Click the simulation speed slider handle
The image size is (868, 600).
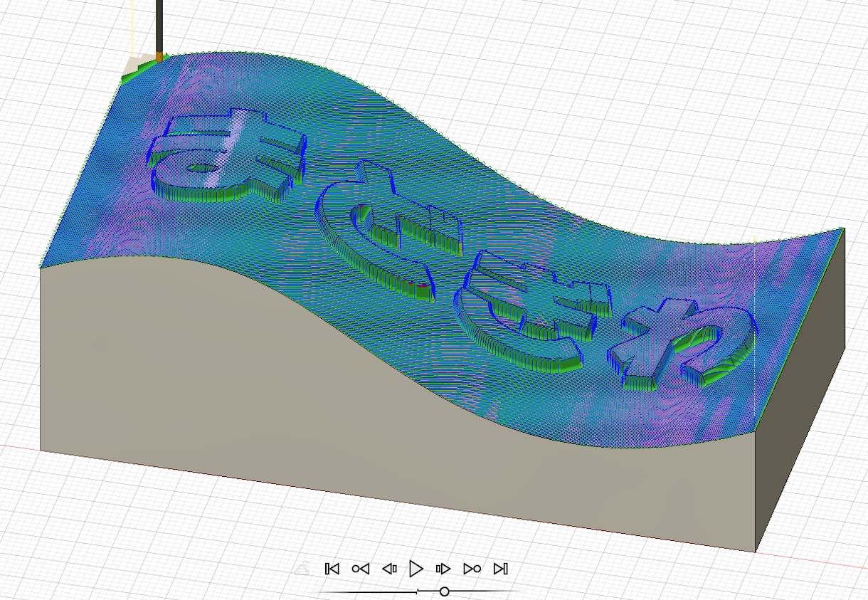click(445, 591)
